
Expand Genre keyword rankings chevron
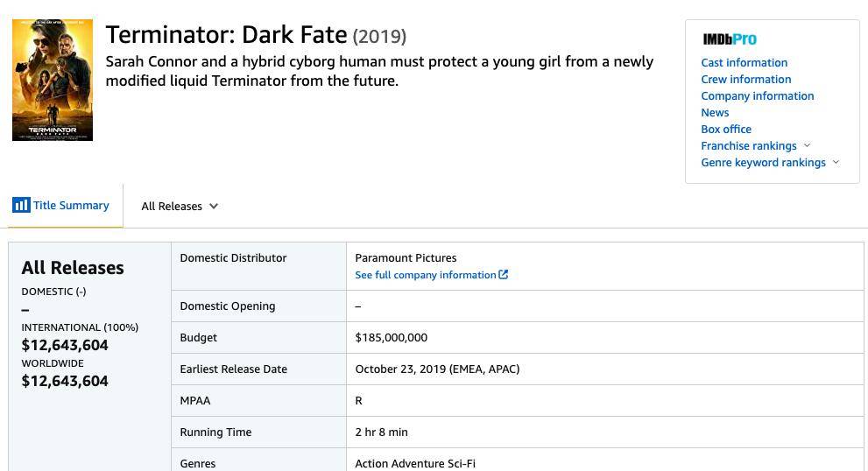pos(836,162)
